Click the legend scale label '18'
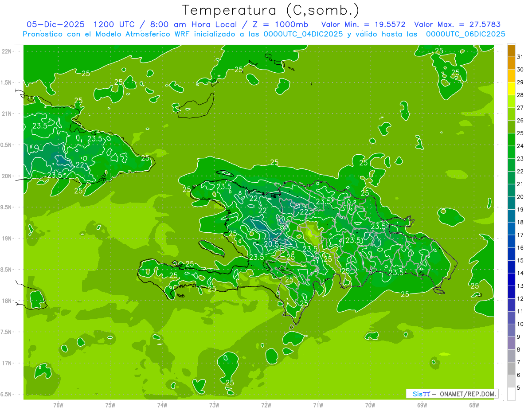 tap(520, 222)
